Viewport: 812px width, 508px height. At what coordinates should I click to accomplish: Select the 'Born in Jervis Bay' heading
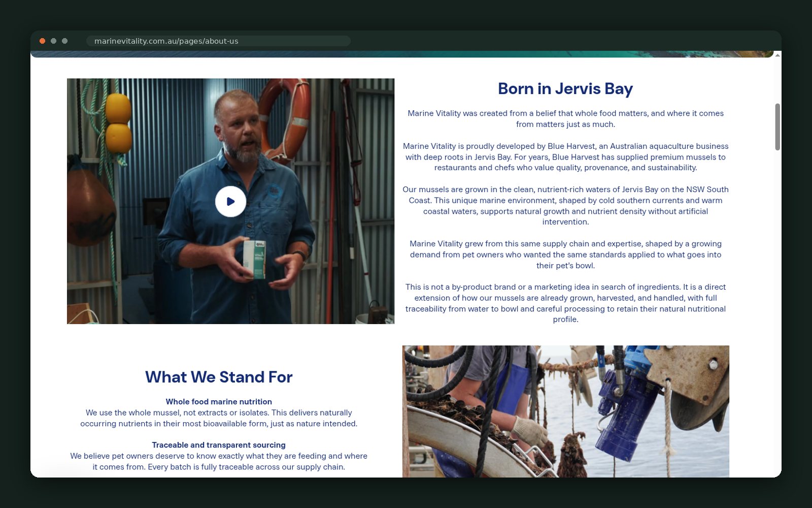565,89
